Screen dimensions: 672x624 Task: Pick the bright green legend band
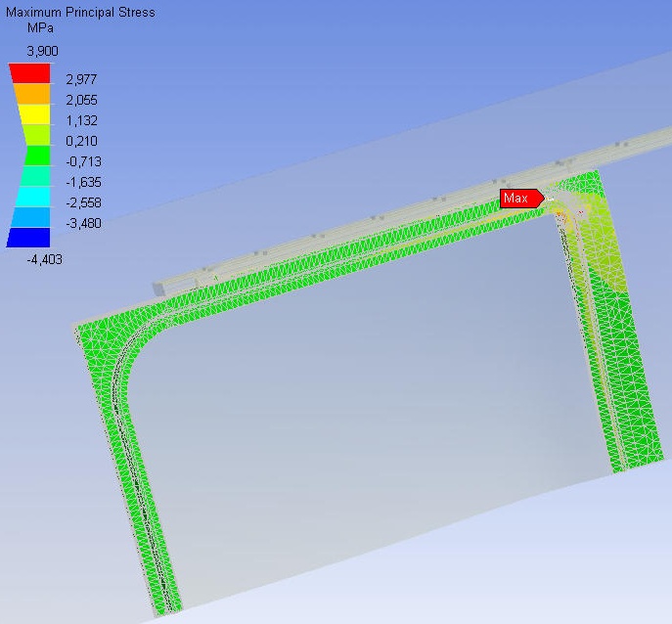pyautogui.click(x=28, y=156)
